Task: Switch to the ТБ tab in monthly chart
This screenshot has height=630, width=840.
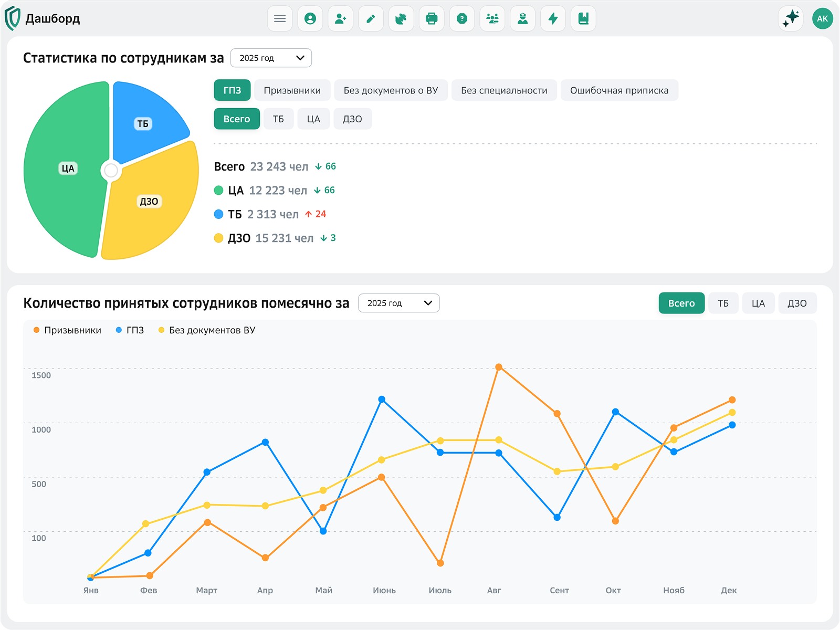Action: pyautogui.click(x=723, y=303)
